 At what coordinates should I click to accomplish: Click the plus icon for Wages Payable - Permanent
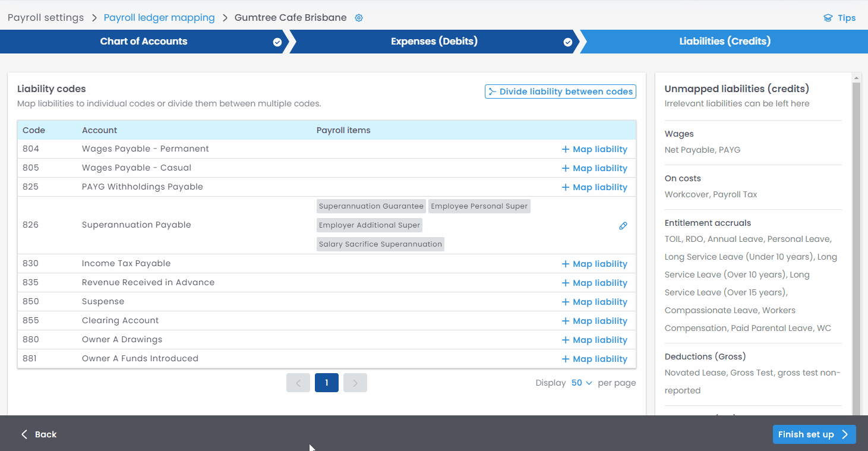pyautogui.click(x=565, y=150)
